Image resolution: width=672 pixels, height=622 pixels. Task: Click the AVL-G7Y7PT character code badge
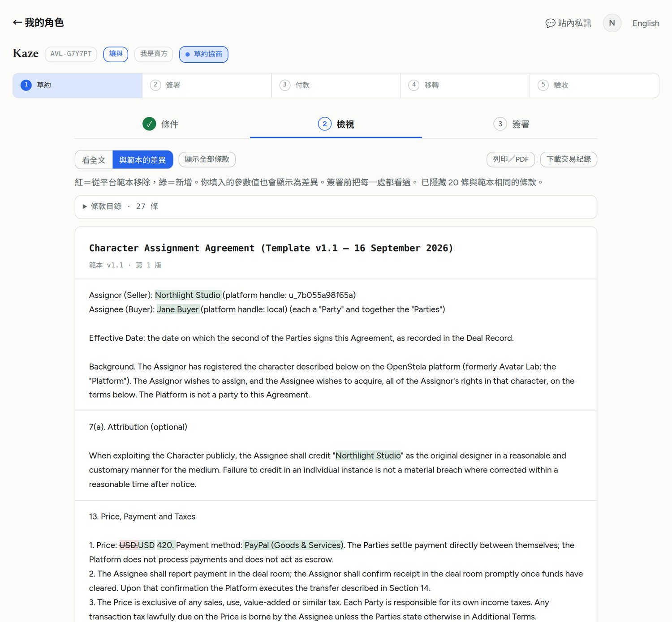pos(71,54)
